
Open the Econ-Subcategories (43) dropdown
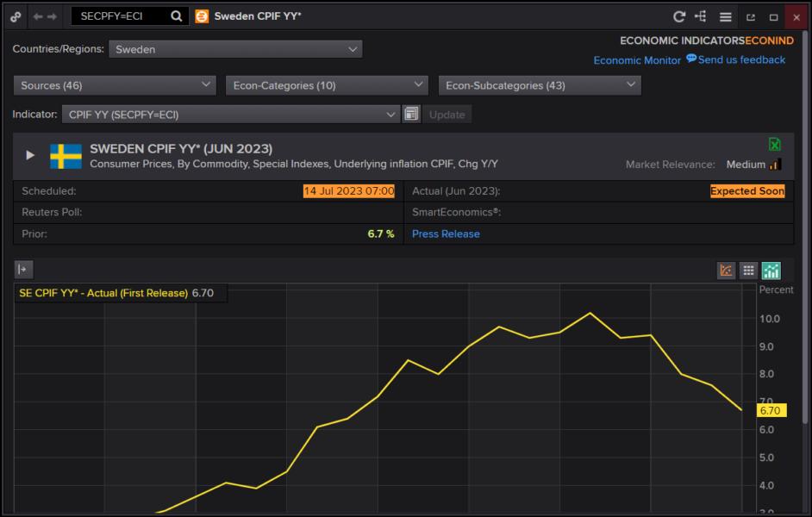(x=540, y=85)
